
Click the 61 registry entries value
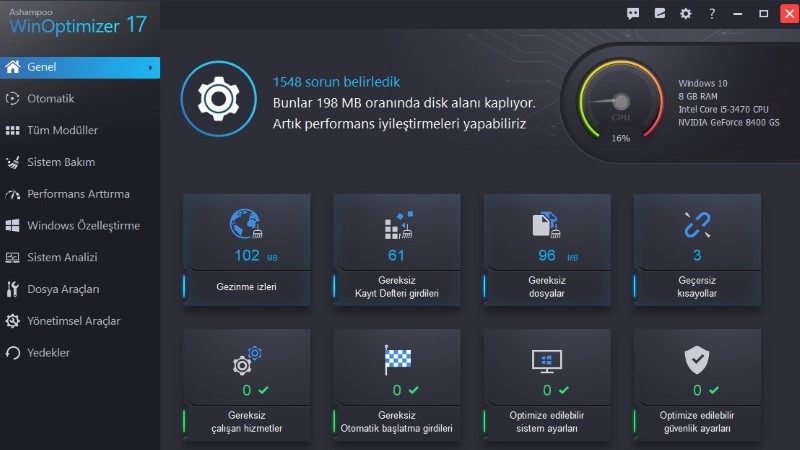tap(396, 255)
